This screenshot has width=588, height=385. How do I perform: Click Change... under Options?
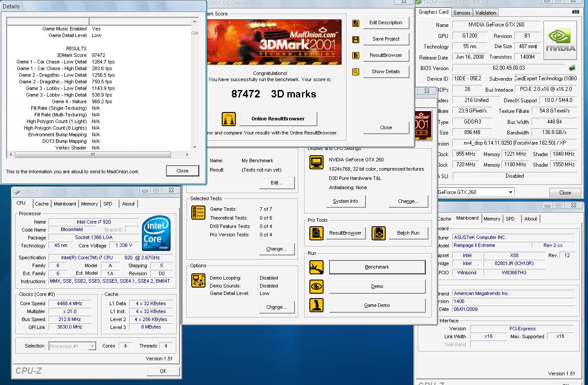click(276, 307)
